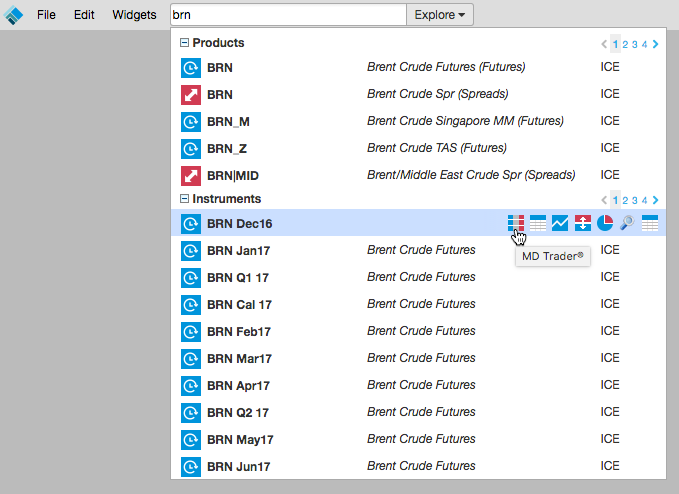Choose the 'BRN Feb17' instrument name

(239, 332)
